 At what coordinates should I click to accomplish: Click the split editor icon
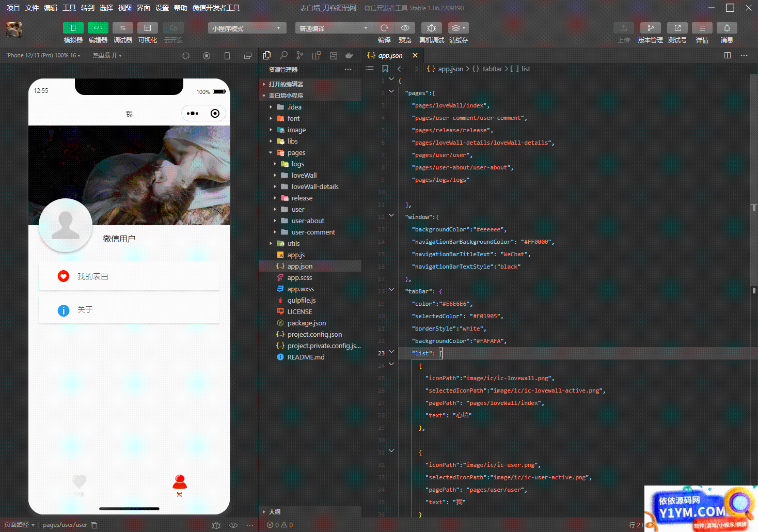click(x=728, y=55)
